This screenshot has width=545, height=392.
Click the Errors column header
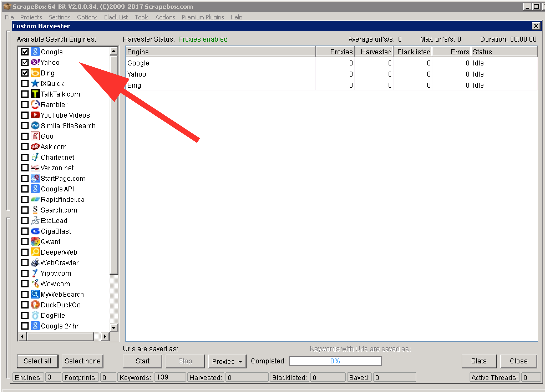tap(452, 52)
